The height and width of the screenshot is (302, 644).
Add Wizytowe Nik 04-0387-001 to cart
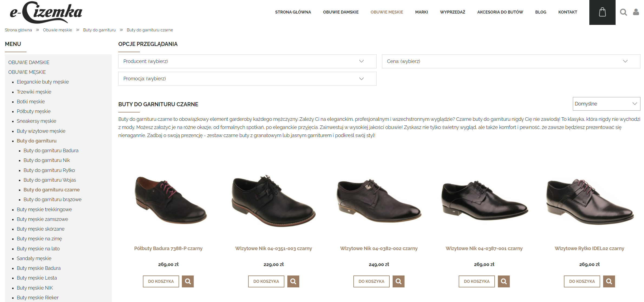tap(476, 281)
